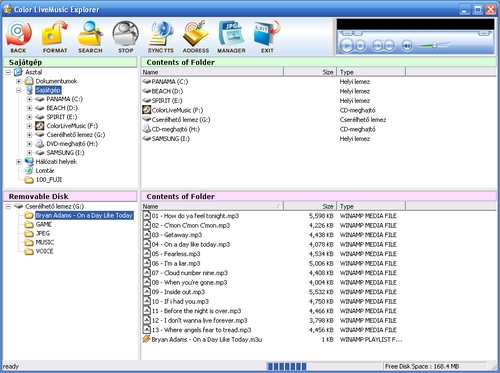Mute the media player sound
500x373 pixels.
pyautogui.click(x=407, y=45)
